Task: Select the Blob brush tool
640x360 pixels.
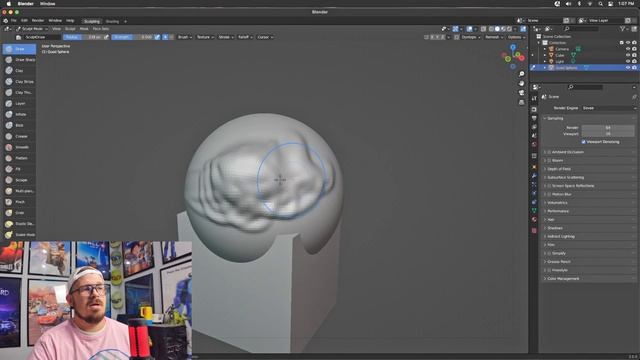Action: [19, 125]
